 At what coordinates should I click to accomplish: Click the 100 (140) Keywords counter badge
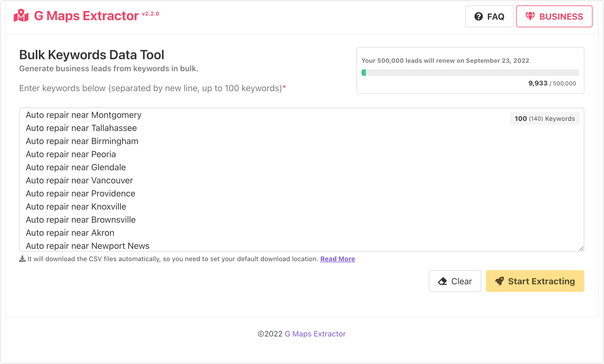click(545, 119)
